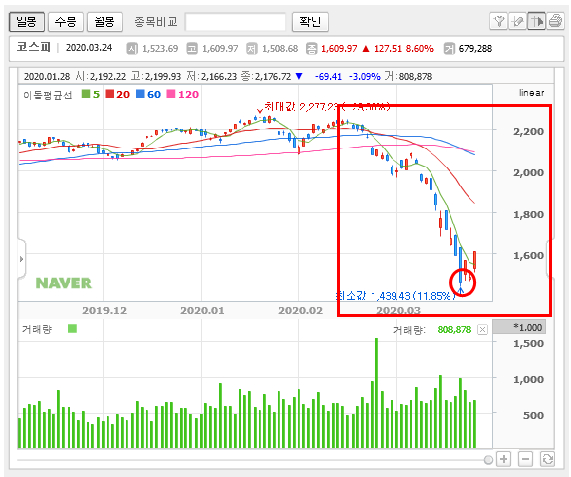Toggle the 120-day moving average legend
The height and width of the screenshot is (477, 571).
183,94
